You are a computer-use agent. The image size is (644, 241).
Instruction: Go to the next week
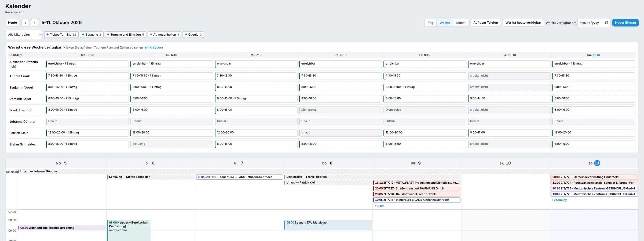(x=34, y=23)
